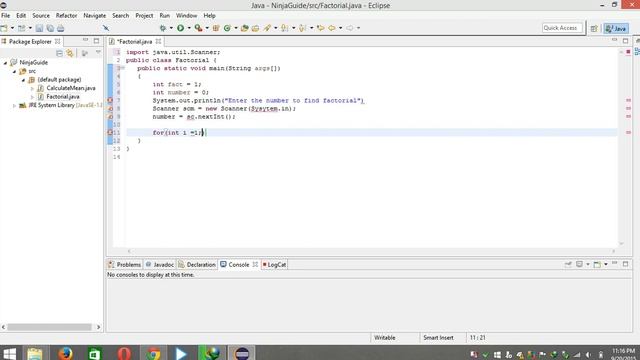Open the New Java Class dropdown arrow
The height and width of the screenshot is (360, 640).
236,28
